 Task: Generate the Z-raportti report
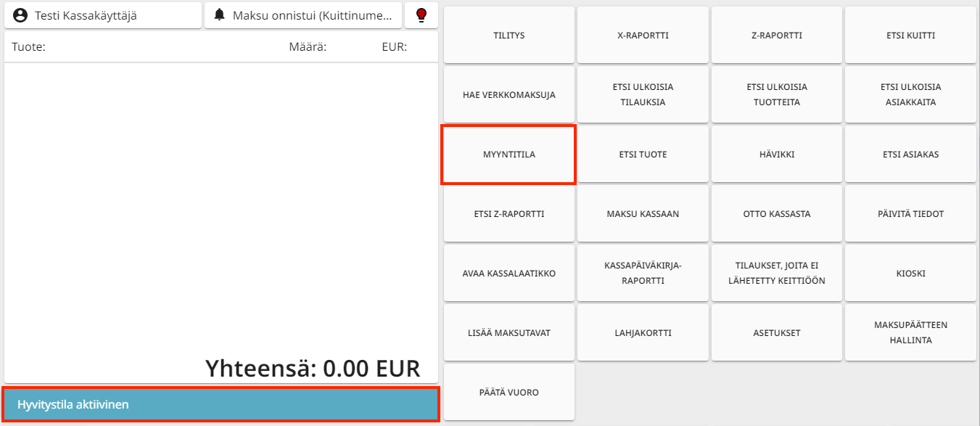coord(776,36)
